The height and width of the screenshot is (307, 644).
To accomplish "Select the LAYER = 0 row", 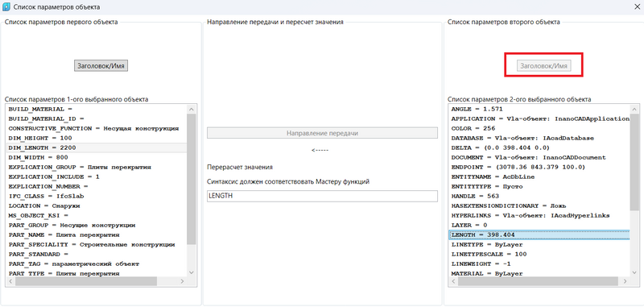I will (539, 226).
